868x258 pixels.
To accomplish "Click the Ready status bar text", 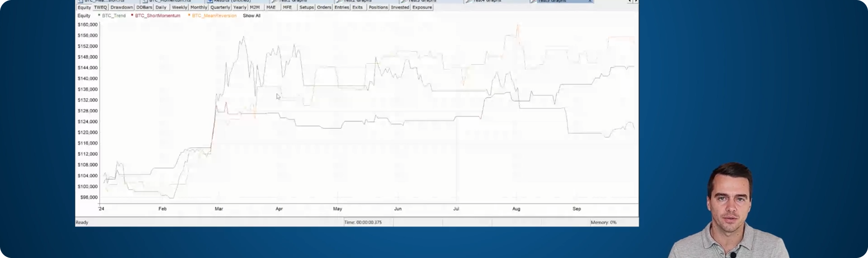I will tap(82, 222).
